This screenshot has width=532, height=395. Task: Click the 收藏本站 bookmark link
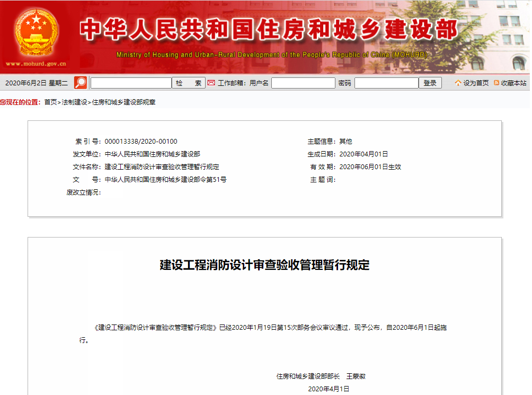(513, 83)
